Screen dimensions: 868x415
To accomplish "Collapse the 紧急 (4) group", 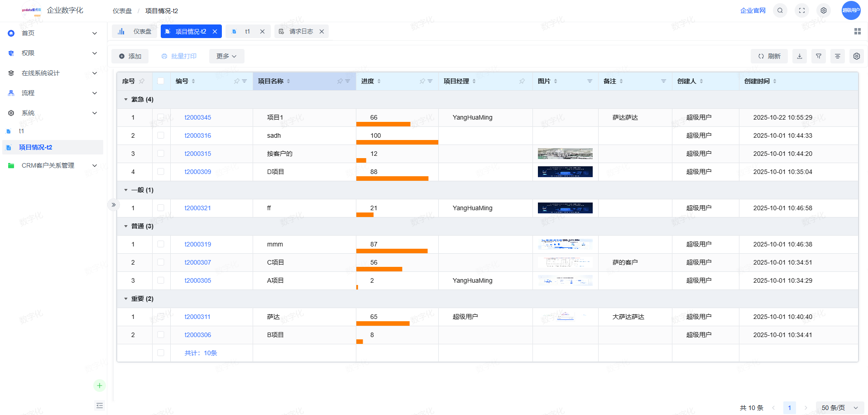I will pyautogui.click(x=126, y=99).
